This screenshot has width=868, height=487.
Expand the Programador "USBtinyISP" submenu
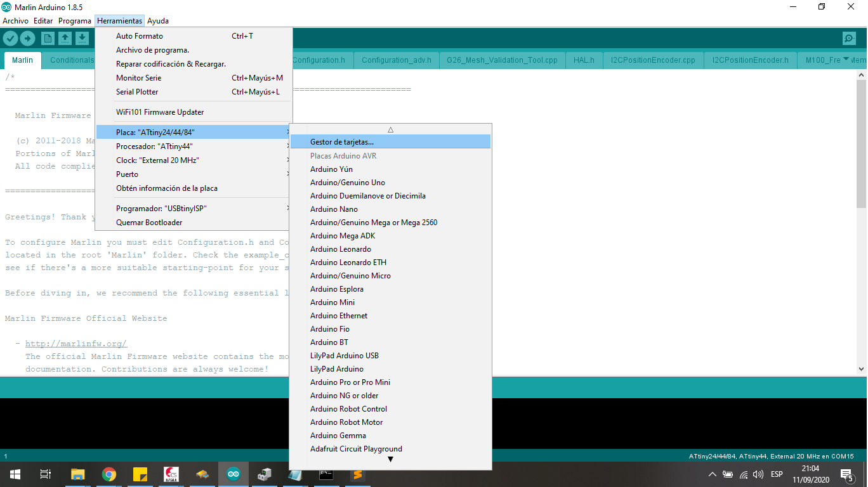[x=194, y=208]
